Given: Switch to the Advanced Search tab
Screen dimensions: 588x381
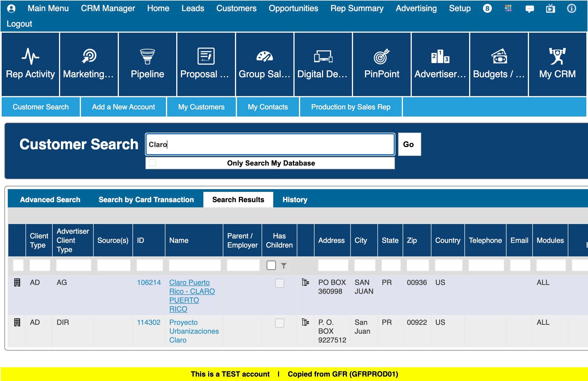Looking at the screenshot, I should [x=50, y=200].
